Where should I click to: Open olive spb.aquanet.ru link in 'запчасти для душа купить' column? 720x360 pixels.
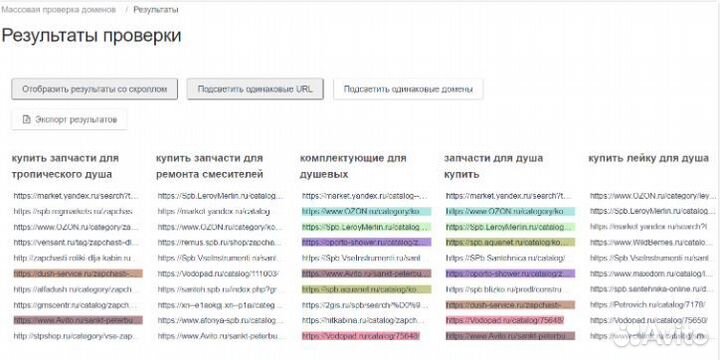pyautogui.click(x=510, y=242)
